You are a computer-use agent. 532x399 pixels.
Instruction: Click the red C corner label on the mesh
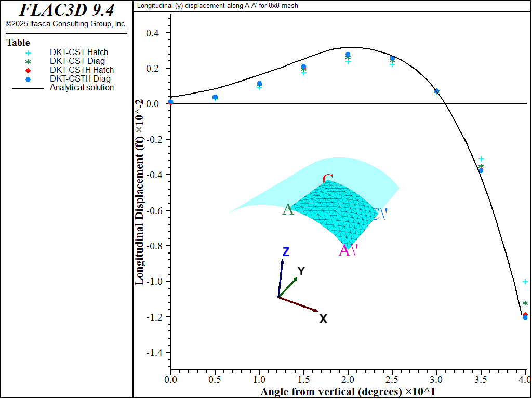coord(327,180)
